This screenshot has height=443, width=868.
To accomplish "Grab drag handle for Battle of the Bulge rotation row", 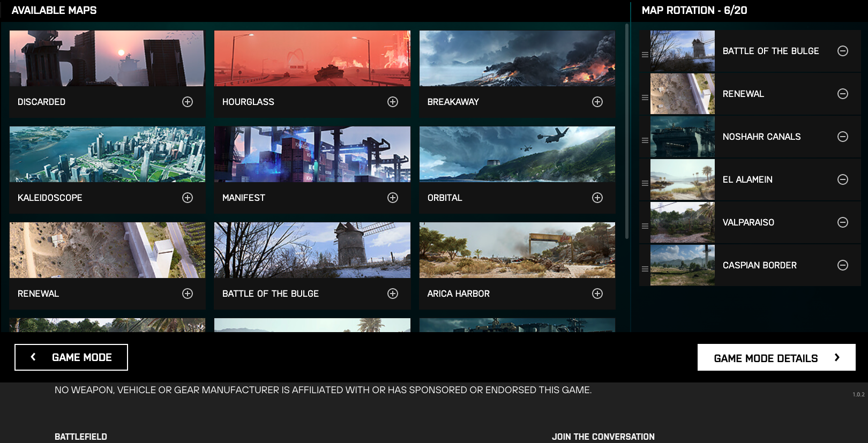I will (645, 55).
